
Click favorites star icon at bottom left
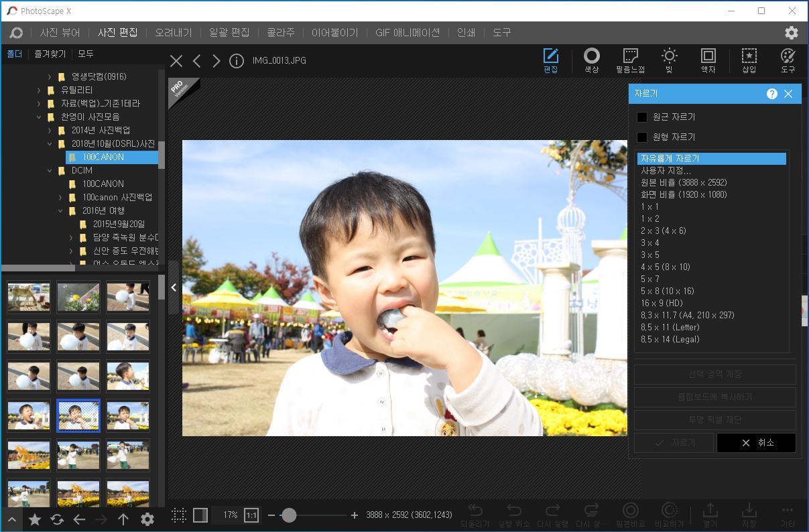point(35,519)
